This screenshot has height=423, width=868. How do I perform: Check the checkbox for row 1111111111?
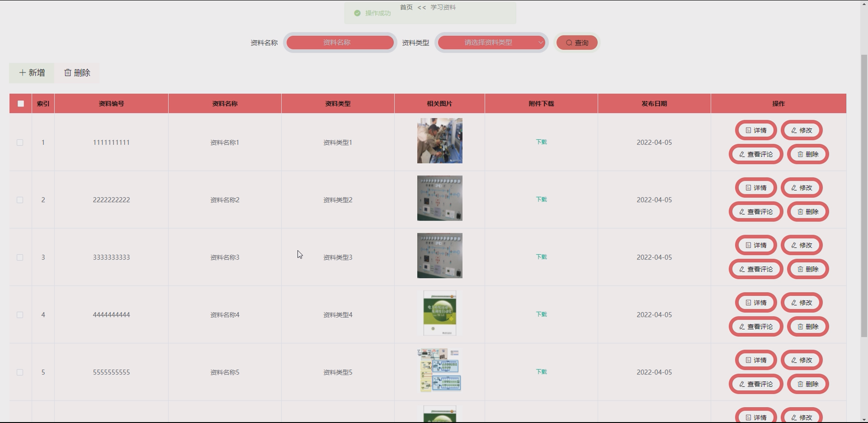coord(20,143)
